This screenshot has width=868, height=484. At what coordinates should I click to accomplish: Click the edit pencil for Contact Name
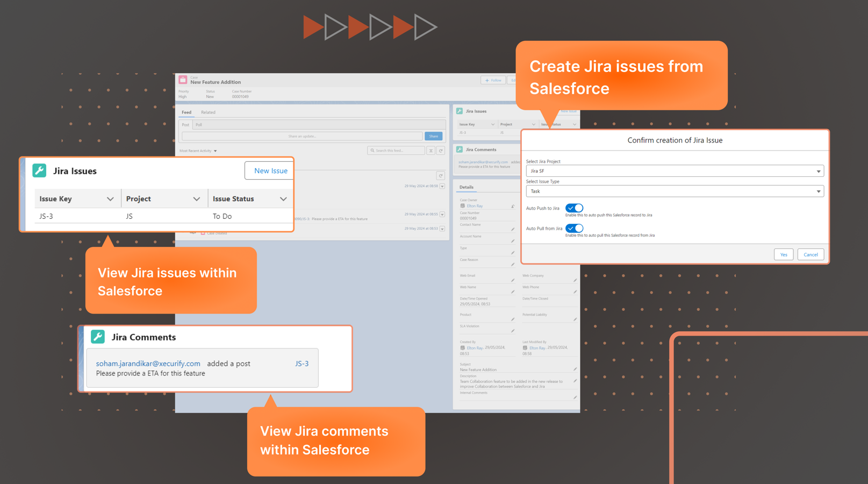pyautogui.click(x=513, y=229)
